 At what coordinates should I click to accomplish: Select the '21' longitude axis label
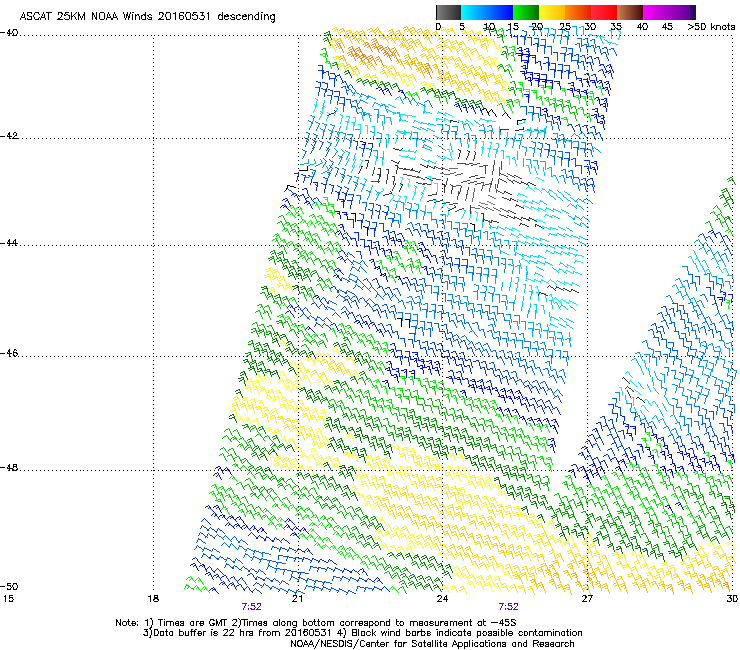point(297,599)
